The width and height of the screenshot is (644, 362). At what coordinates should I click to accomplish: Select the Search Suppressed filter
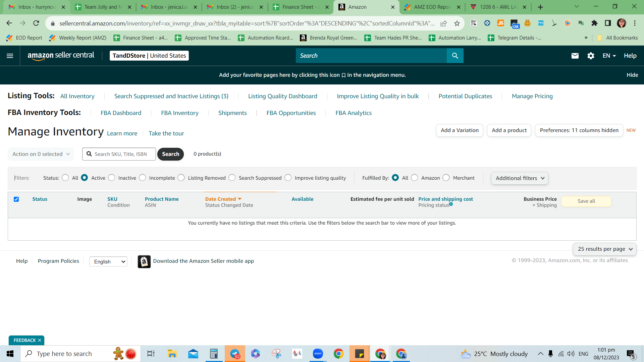tap(232, 178)
